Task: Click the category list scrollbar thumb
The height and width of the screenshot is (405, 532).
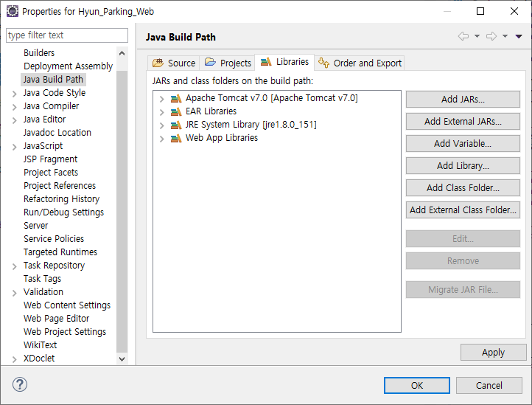Action: (122, 211)
